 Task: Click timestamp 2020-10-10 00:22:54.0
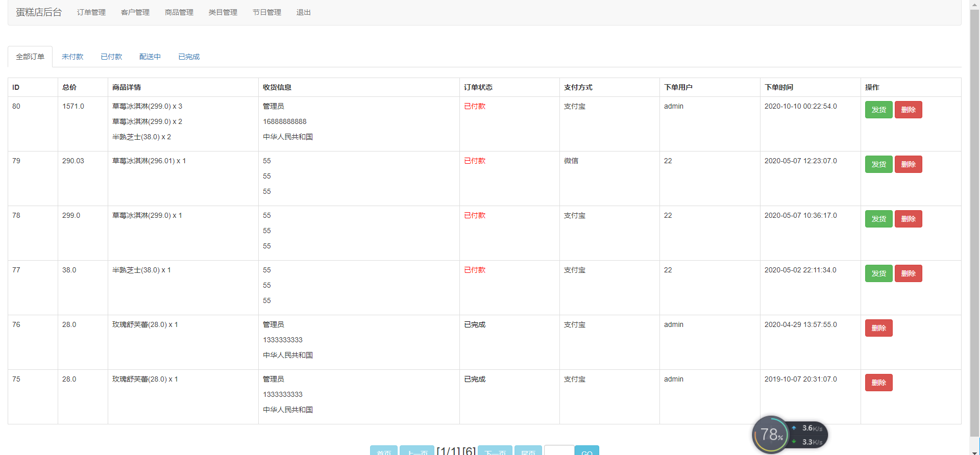coord(801,106)
